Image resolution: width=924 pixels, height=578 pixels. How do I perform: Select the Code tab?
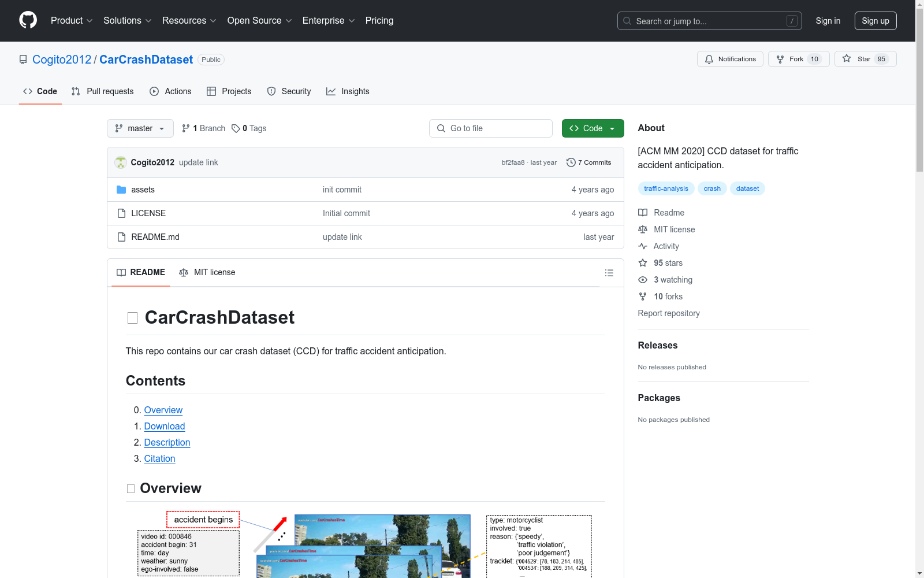pyautogui.click(x=40, y=91)
